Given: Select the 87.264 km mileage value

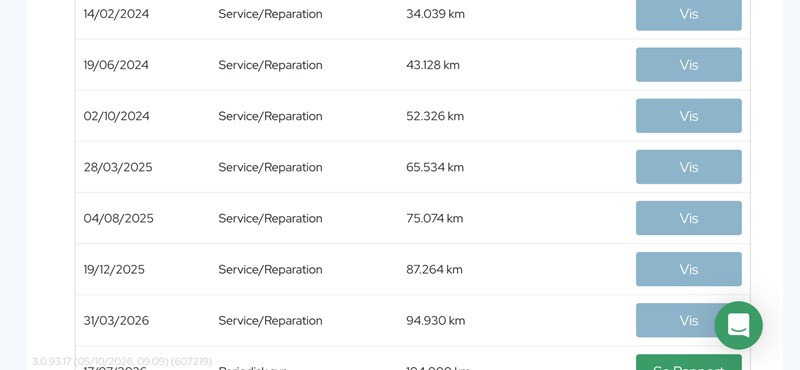Looking at the screenshot, I should pos(434,269).
